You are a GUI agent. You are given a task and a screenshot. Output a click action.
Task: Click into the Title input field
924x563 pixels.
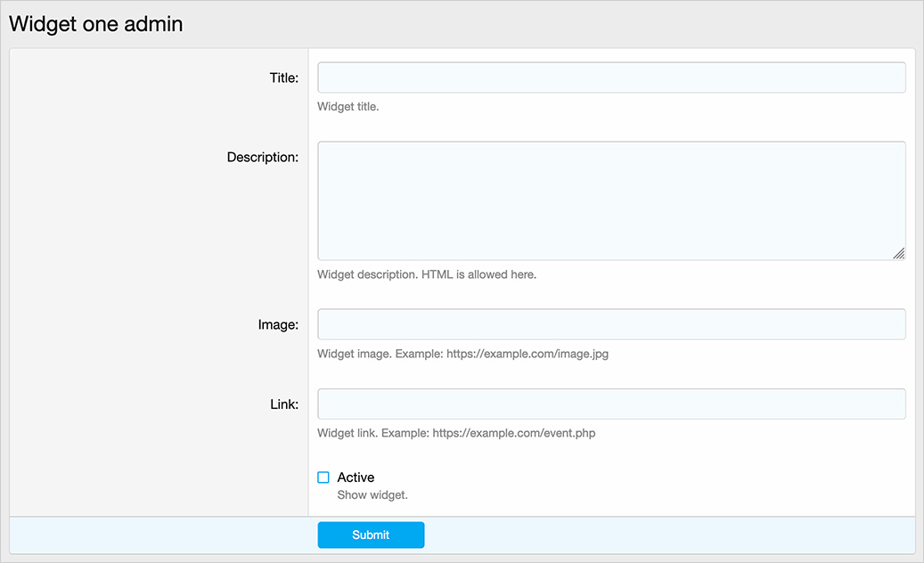tap(611, 78)
